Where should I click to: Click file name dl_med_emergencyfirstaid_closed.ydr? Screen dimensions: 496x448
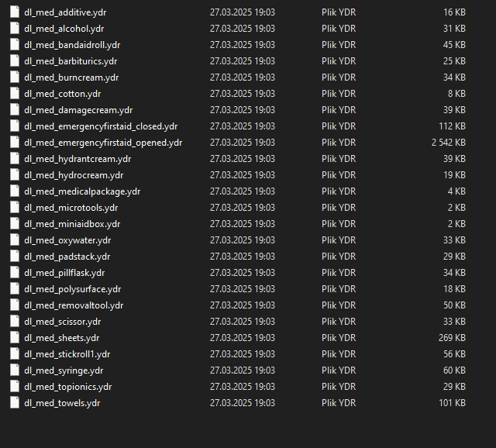(x=101, y=126)
